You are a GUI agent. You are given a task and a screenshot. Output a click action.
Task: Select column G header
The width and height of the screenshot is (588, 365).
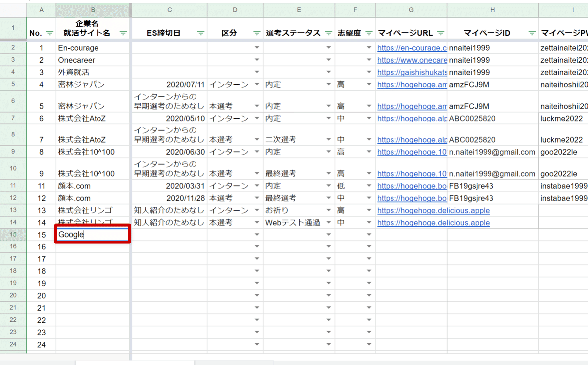click(411, 10)
